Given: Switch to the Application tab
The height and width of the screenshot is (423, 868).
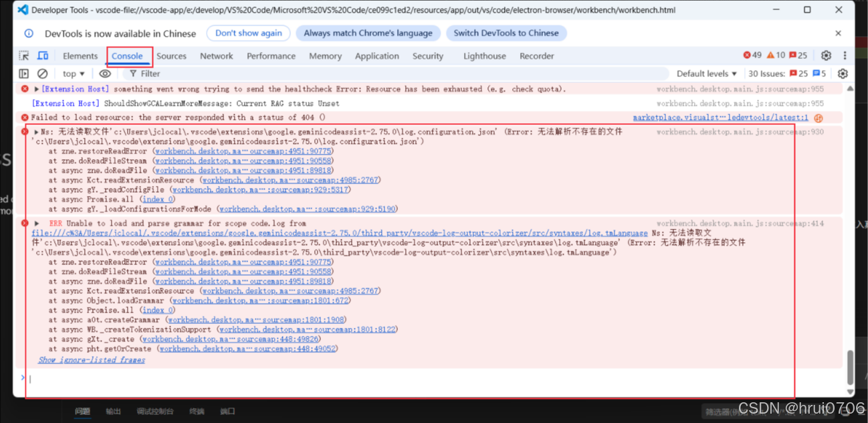Looking at the screenshot, I should point(377,56).
